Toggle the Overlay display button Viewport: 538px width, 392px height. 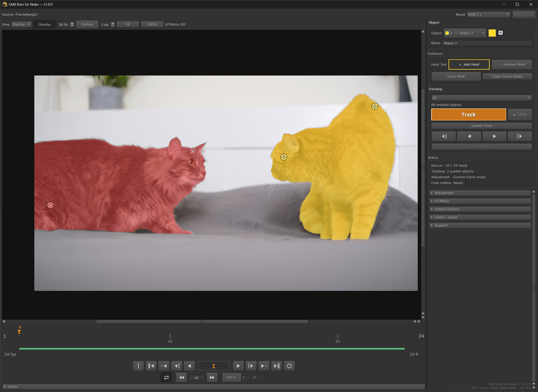(45, 24)
